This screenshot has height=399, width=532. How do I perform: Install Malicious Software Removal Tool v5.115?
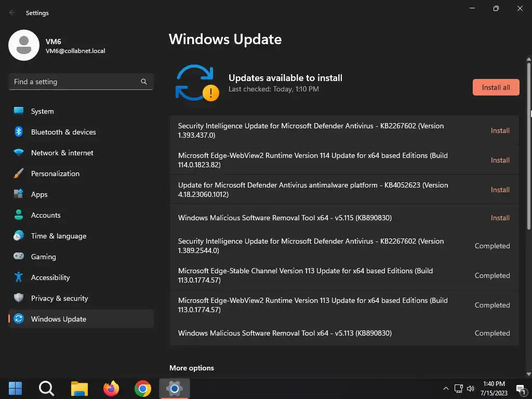[500, 218]
